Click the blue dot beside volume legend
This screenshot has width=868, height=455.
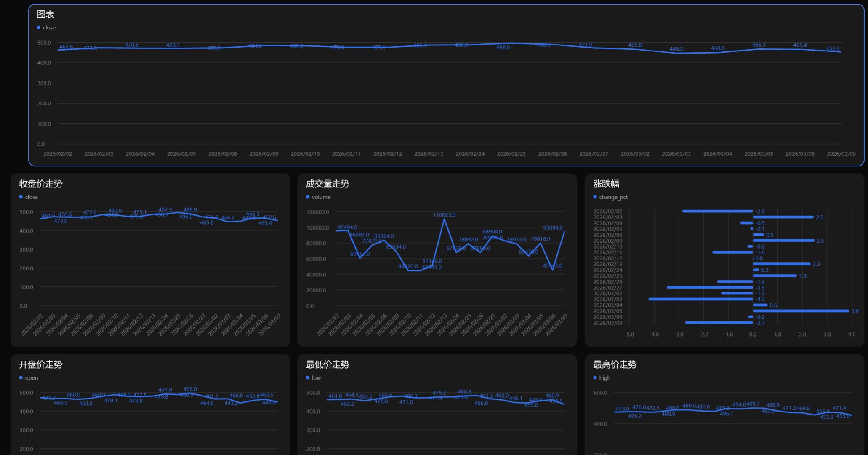click(x=308, y=197)
